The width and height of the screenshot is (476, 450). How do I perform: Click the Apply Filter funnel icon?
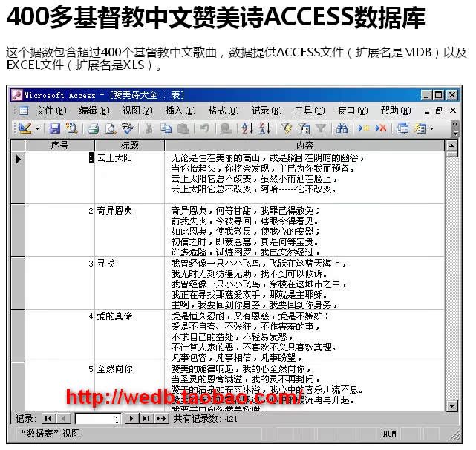321,128
